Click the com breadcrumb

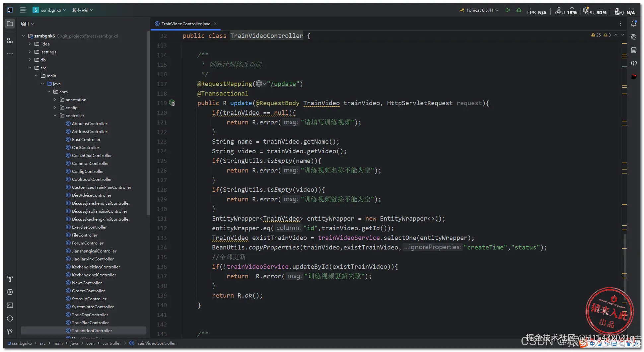tap(90, 343)
